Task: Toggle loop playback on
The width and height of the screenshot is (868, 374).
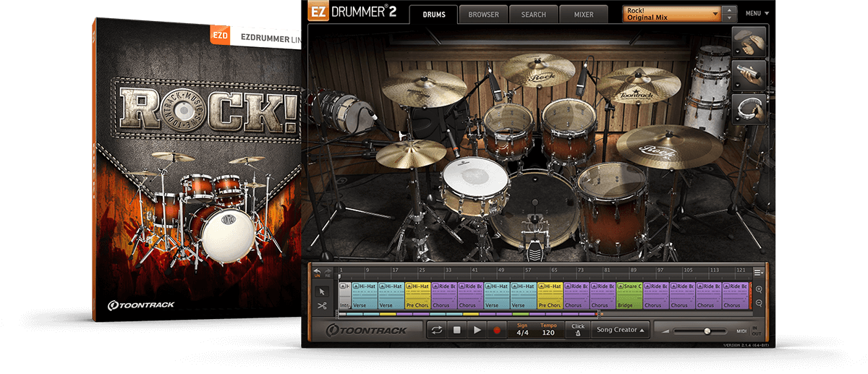Action: tap(436, 330)
